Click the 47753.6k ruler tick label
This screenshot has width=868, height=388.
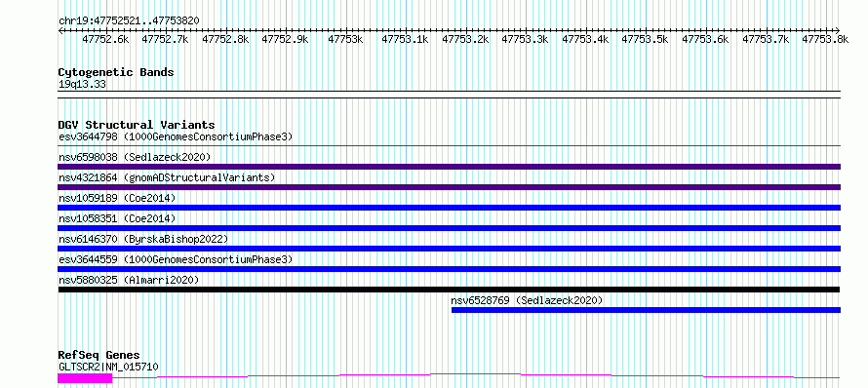point(705,39)
